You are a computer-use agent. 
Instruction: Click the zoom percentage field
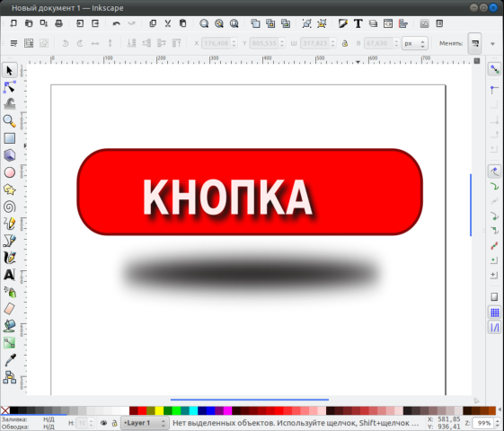[x=483, y=423]
